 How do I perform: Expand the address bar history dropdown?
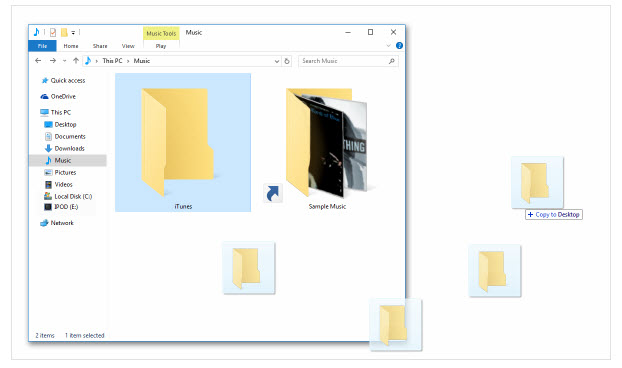277,61
